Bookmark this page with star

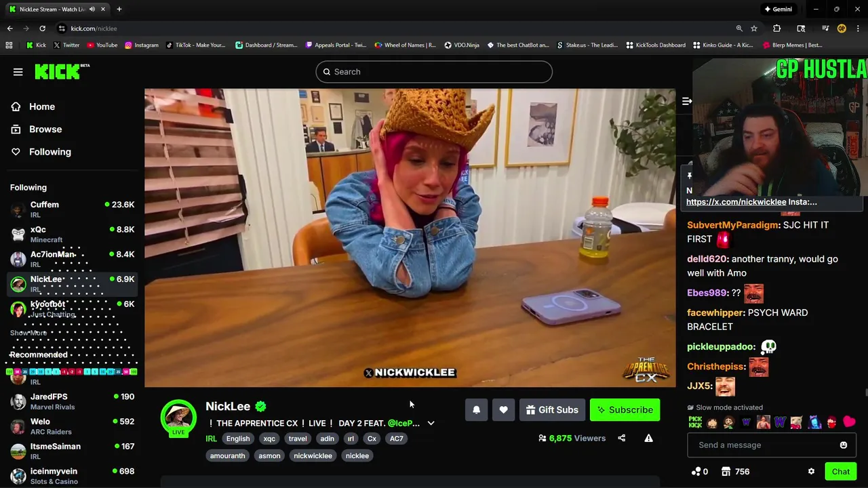tap(754, 28)
